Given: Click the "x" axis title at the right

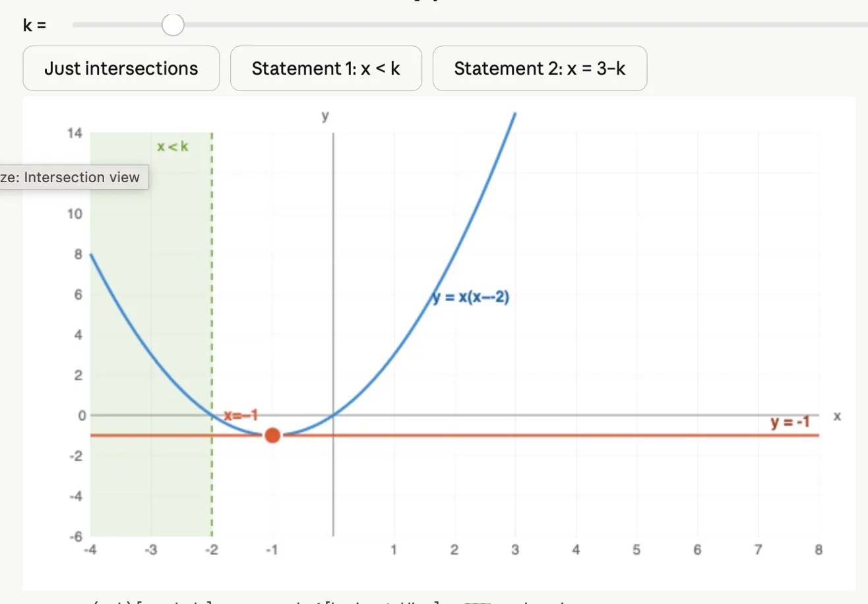Looking at the screenshot, I should pos(837,416).
